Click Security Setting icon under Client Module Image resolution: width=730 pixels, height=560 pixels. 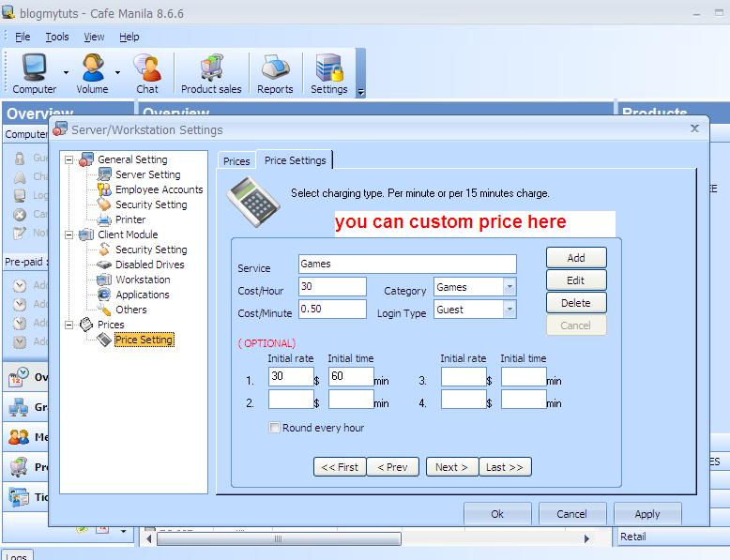(x=104, y=250)
